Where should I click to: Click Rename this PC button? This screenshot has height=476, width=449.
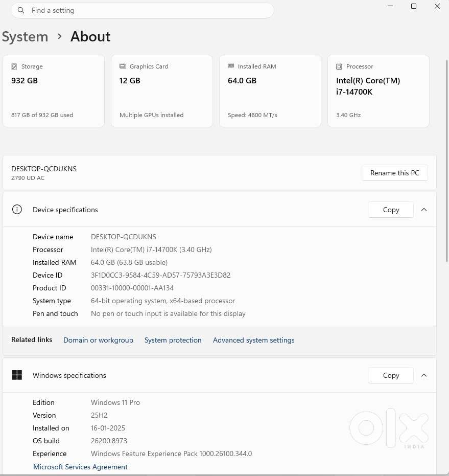point(395,173)
